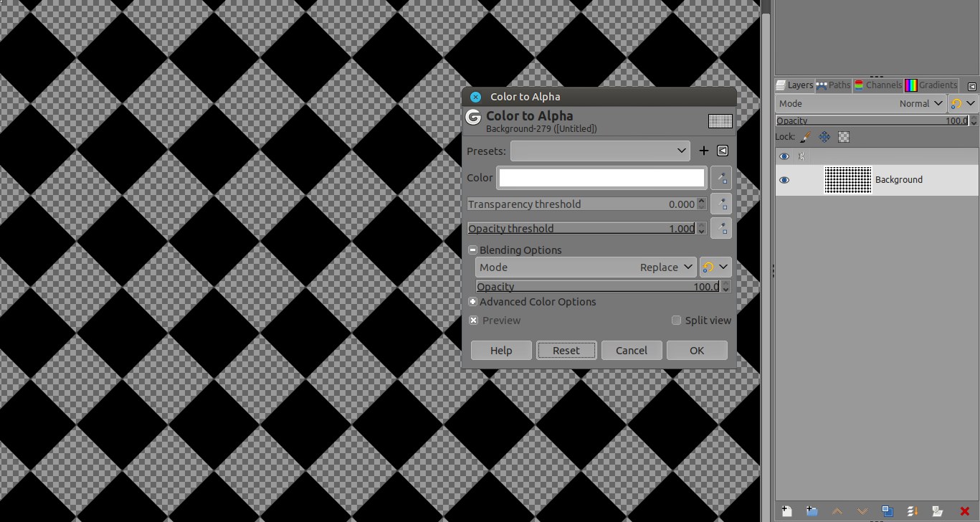980x522 pixels.
Task: Adjust layer Opacity spinner in Layers panel
Action: [972, 120]
